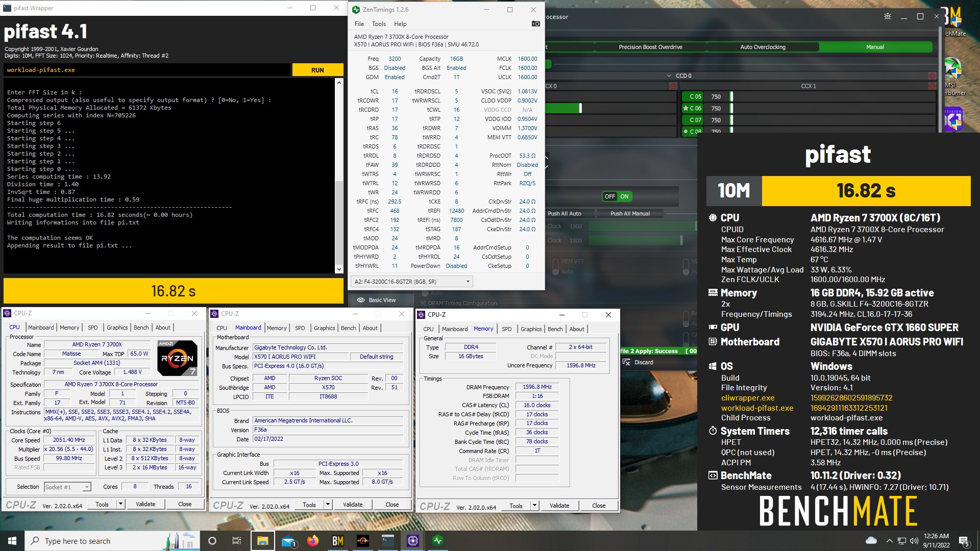Viewport: 980px width, 551px height.
Task: Click the OneDrive cloud tray icon
Action: [871, 541]
